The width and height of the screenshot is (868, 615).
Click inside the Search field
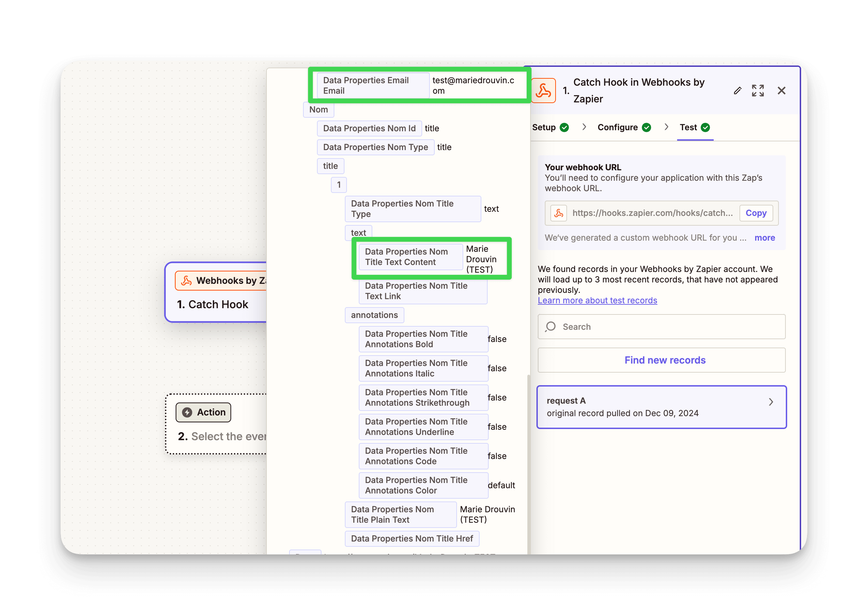(644, 326)
